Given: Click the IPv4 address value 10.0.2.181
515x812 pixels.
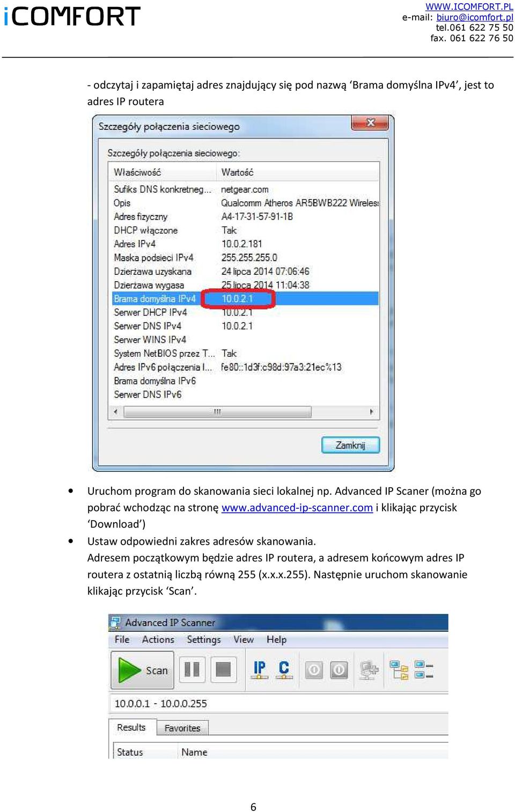Looking at the screenshot, I should pos(242,244).
